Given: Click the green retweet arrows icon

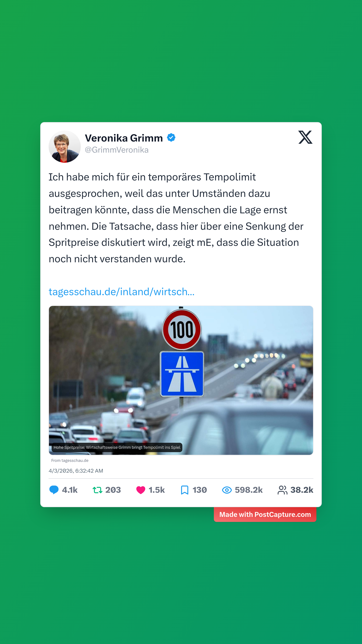Looking at the screenshot, I should (x=97, y=490).
